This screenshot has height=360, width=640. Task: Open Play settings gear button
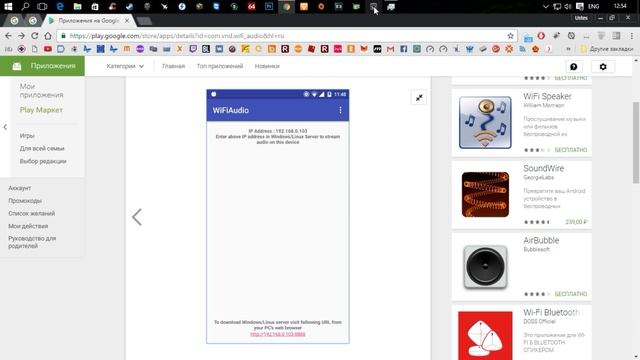[x=603, y=67]
